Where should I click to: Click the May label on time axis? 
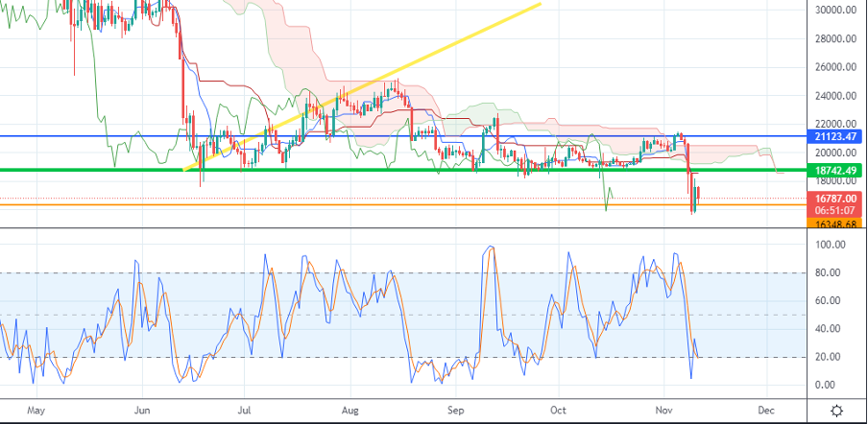[x=36, y=411]
